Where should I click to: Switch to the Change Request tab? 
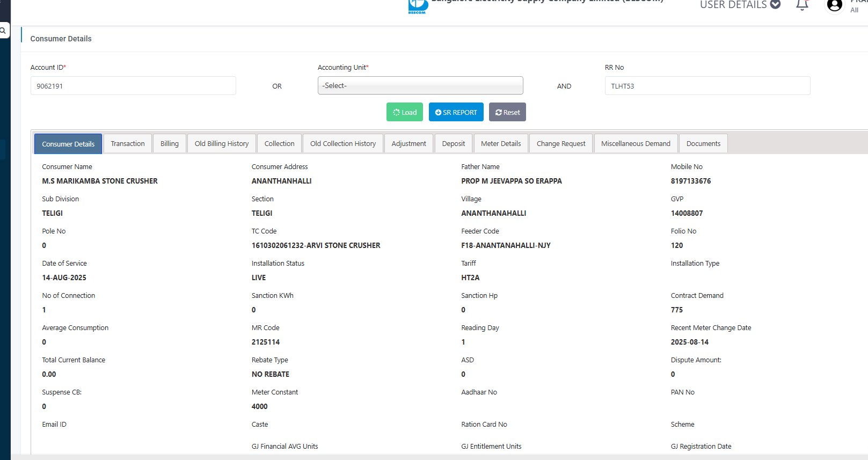click(x=561, y=144)
